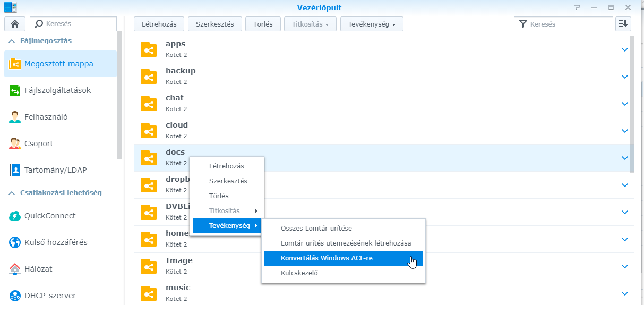Click the sort order icon button
This screenshot has height=312, width=644.
click(x=623, y=24)
